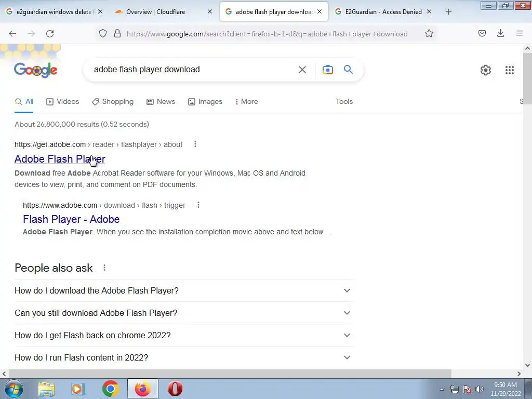532x399 pixels.
Task: Show hidden system tray icons
Action: (442, 389)
